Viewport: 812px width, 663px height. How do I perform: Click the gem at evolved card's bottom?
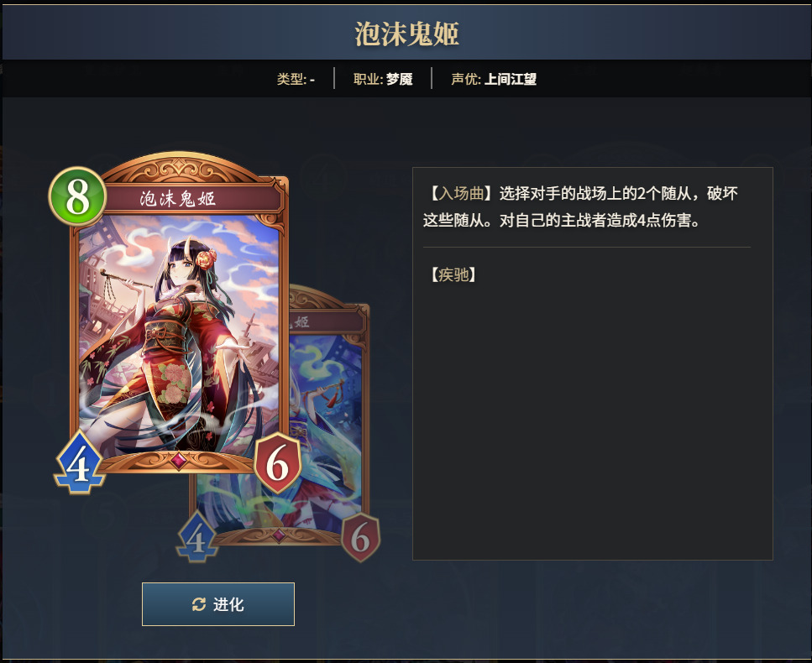pyautogui.click(x=279, y=535)
